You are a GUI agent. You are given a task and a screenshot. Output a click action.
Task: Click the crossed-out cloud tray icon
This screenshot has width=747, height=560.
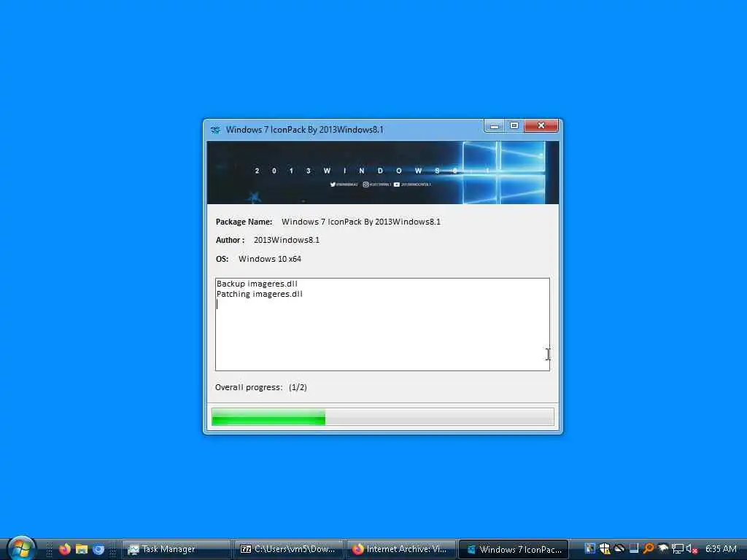pos(619,548)
